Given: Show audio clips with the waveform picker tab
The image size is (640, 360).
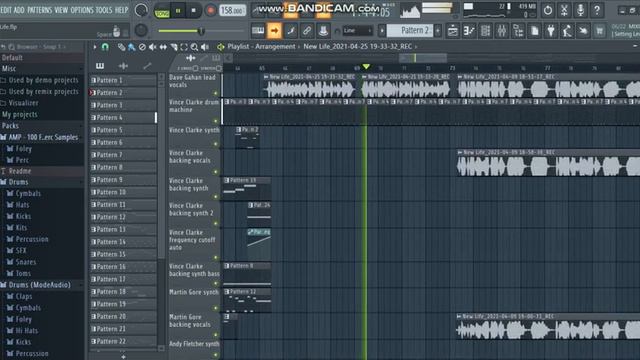Looking at the screenshot, I should click(x=123, y=66).
